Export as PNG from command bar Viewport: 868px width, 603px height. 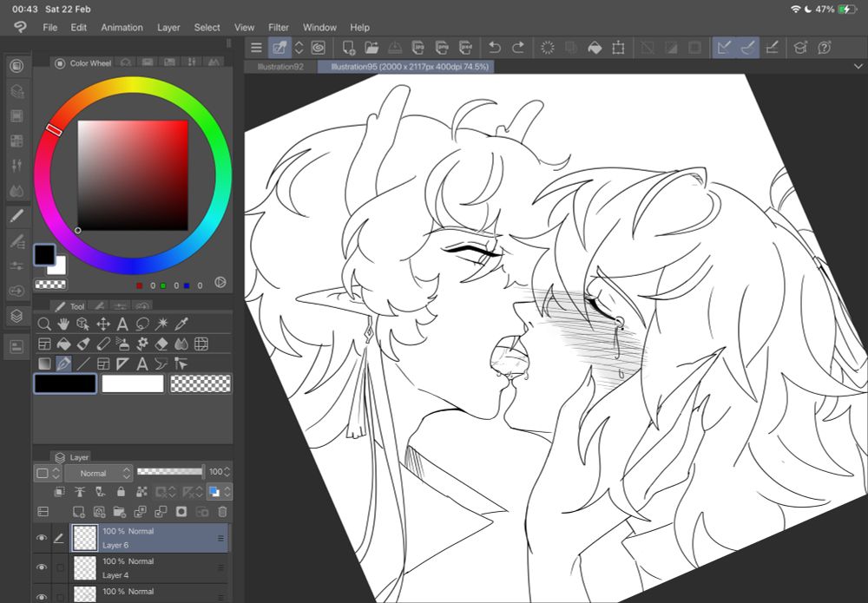pos(442,48)
